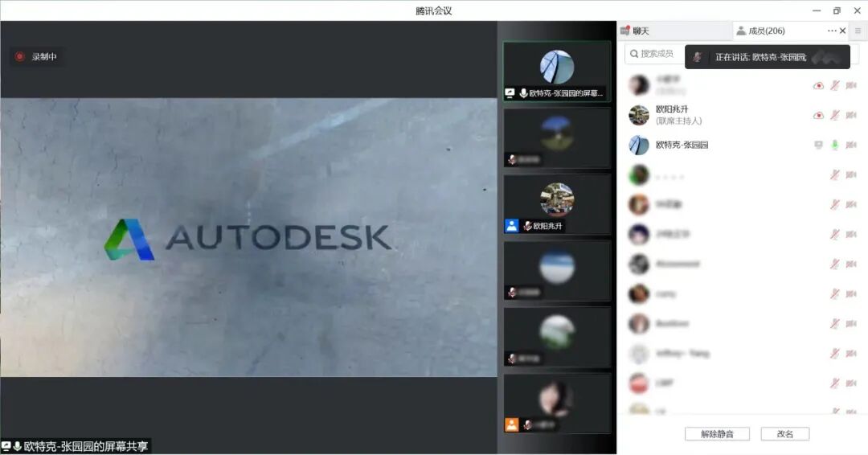Restore down the 腾讯会议 window
The height and width of the screenshot is (455, 868).
pos(837,10)
